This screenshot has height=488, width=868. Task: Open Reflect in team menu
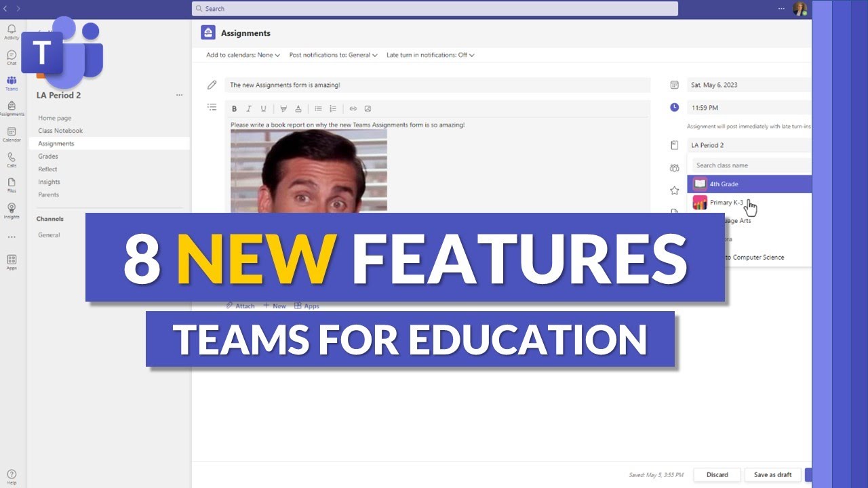tap(47, 169)
